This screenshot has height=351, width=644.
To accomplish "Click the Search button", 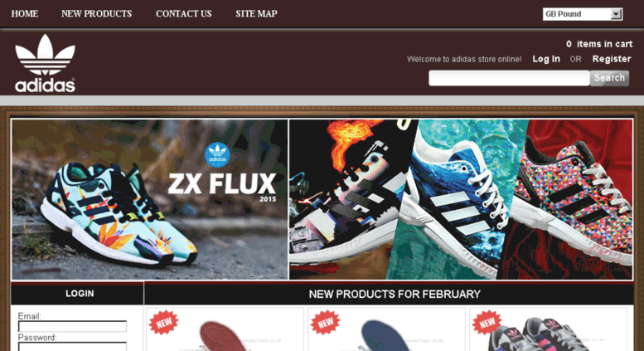I will [609, 78].
